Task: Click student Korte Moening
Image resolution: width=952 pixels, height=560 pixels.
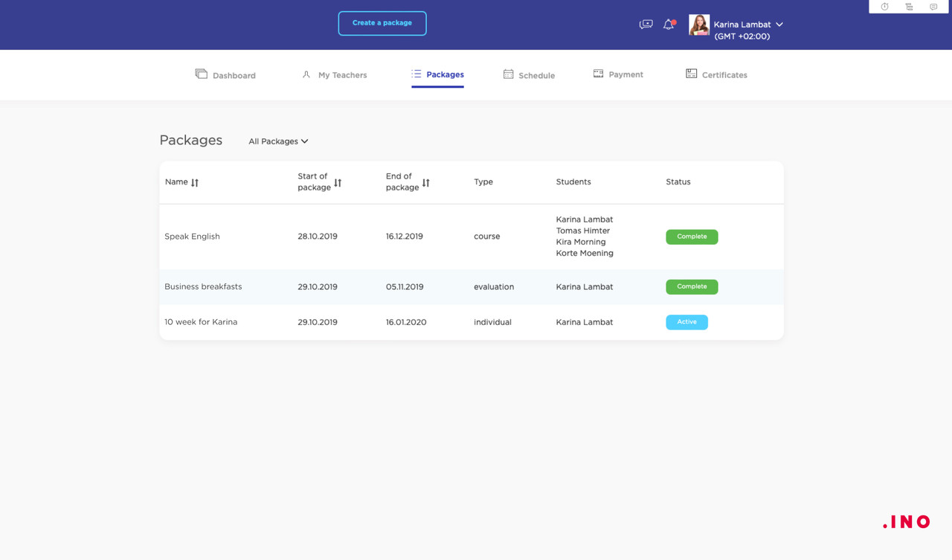Action: (585, 253)
